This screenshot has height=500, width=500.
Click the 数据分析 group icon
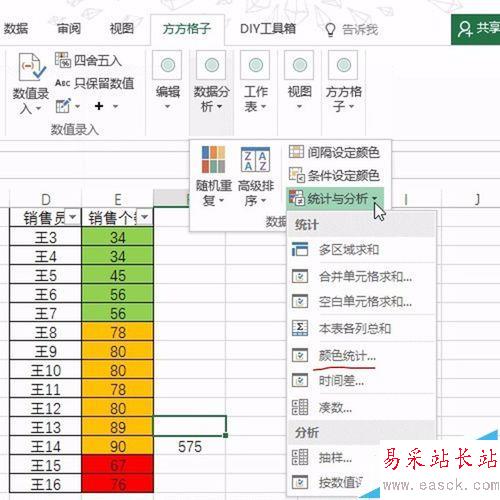tap(211, 65)
